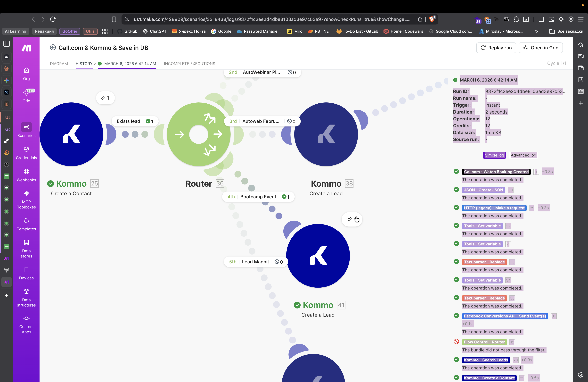This screenshot has width=588, height=382.
Task: Open Scenarios in the sidebar
Action: click(x=26, y=130)
